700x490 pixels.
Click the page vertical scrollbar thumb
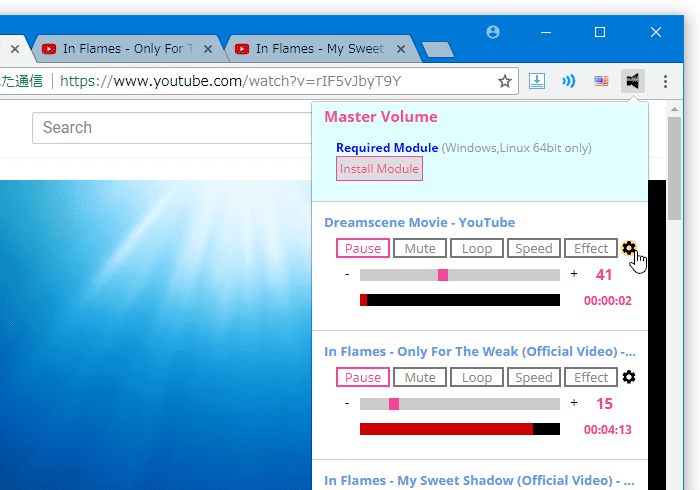tap(674, 168)
